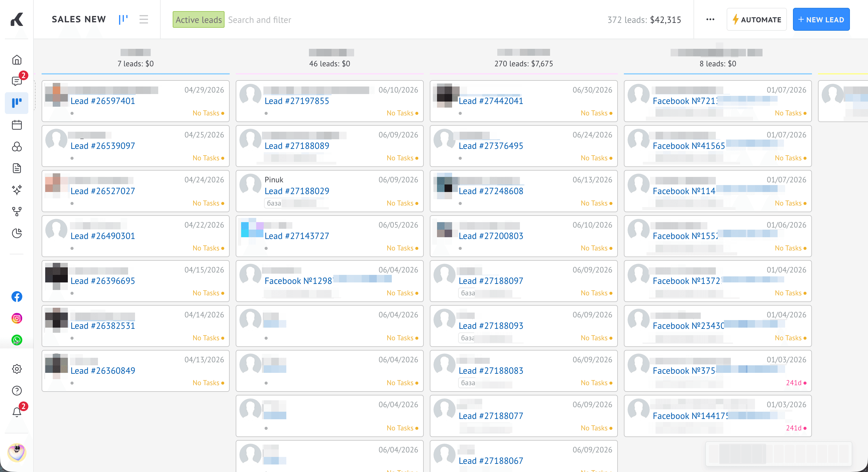Open Lead #27188029 from Pinuk

click(x=297, y=191)
